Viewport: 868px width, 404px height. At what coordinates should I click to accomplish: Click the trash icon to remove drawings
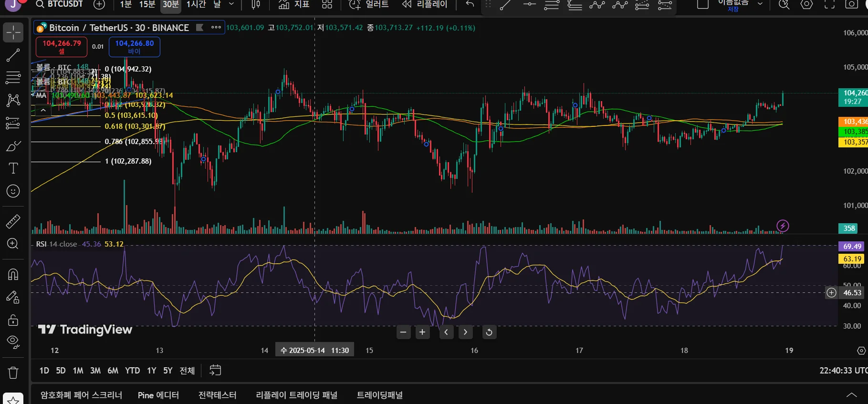[x=13, y=373]
